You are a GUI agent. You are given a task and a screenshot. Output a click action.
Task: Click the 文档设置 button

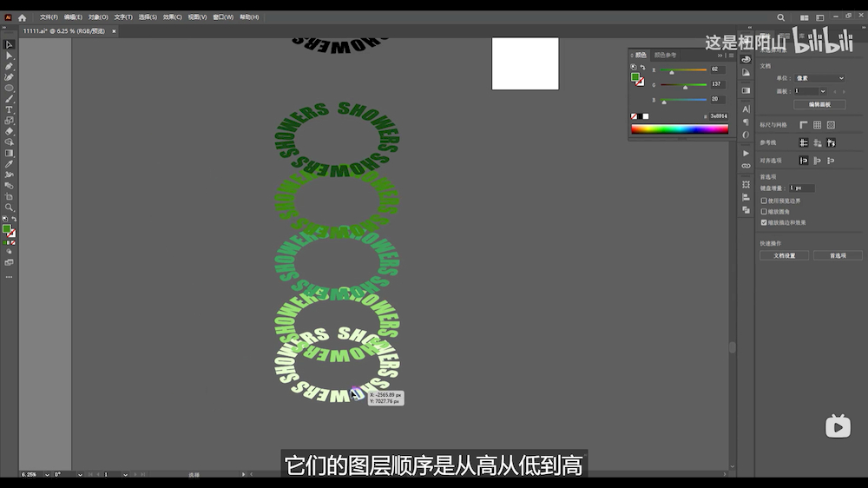tap(784, 256)
